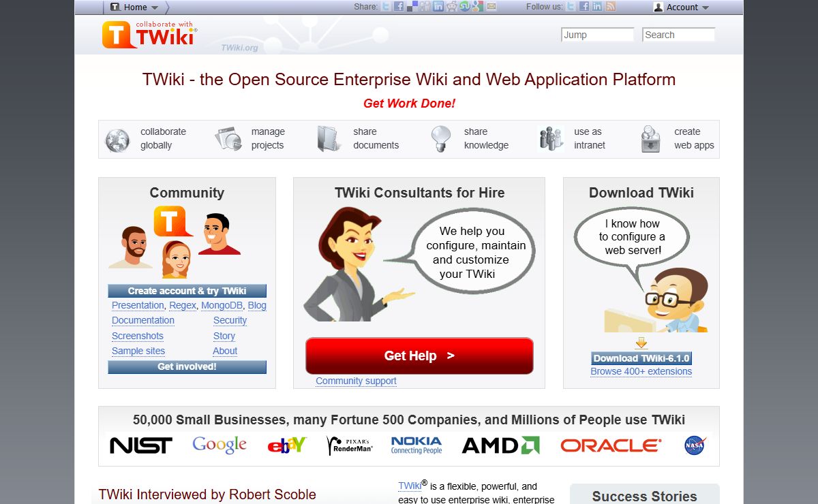This screenshot has height=504, width=818.
Task: Focus the Jump input field
Action: 597,35
